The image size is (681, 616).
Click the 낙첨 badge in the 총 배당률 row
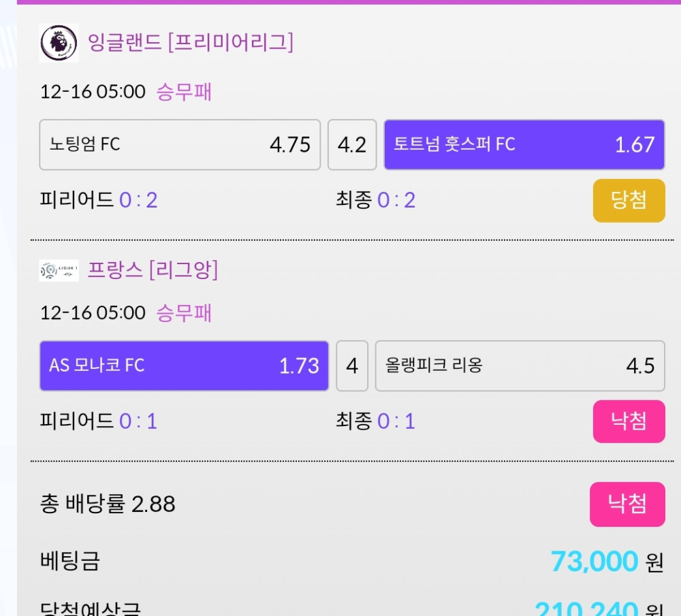coord(627,504)
